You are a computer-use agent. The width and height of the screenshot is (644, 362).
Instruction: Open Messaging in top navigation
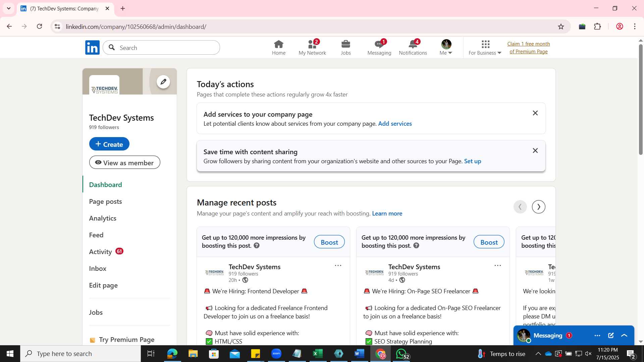pyautogui.click(x=379, y=48)
